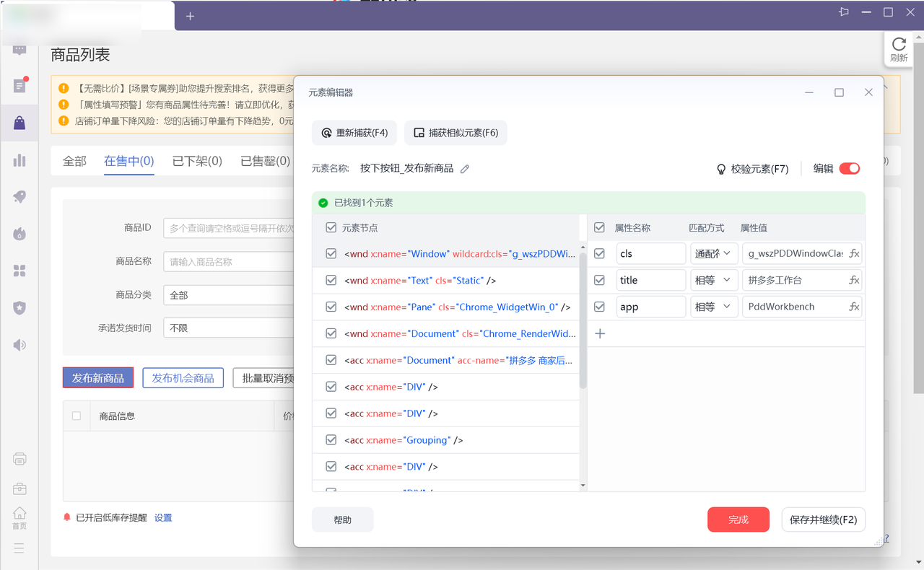This screenshot has height=570, width=924.
Task: Uncheck the Grouping node checkbox
Action: tap(331, 440)
